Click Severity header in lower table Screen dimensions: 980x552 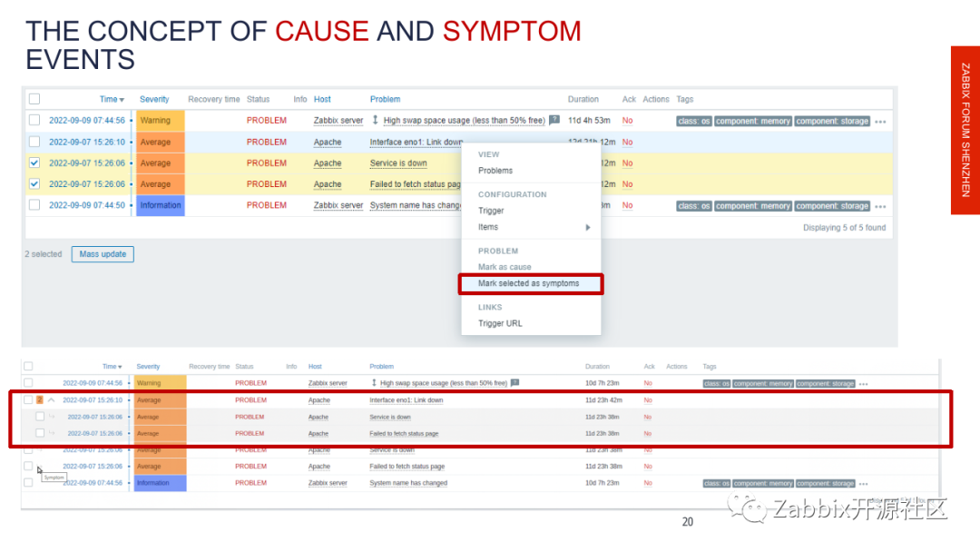[x=148, y=366]
